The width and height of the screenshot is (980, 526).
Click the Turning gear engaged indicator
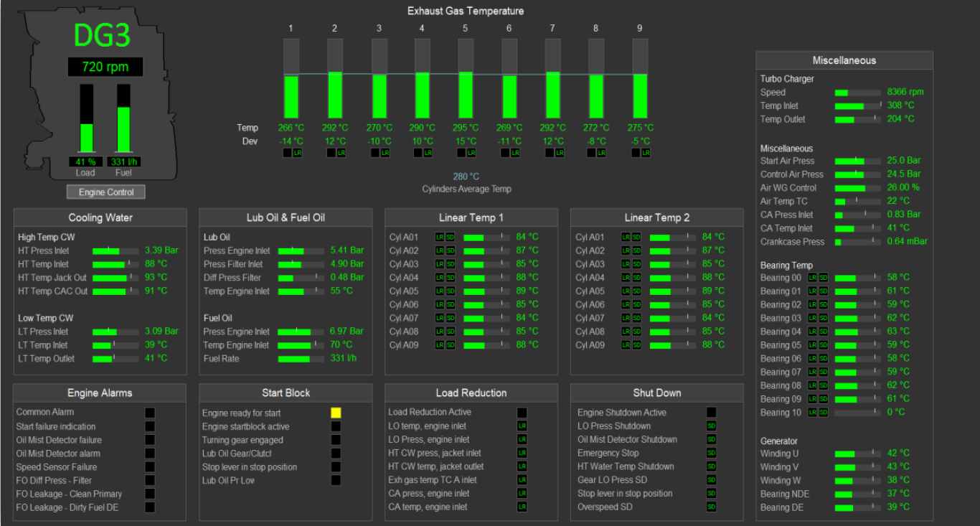point(336,440)
